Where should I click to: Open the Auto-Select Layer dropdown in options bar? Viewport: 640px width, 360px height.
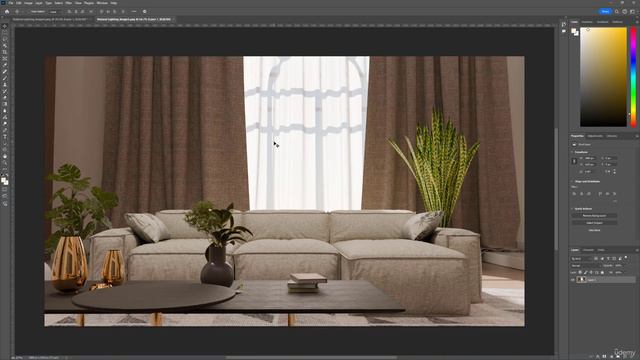pos(54,11)
